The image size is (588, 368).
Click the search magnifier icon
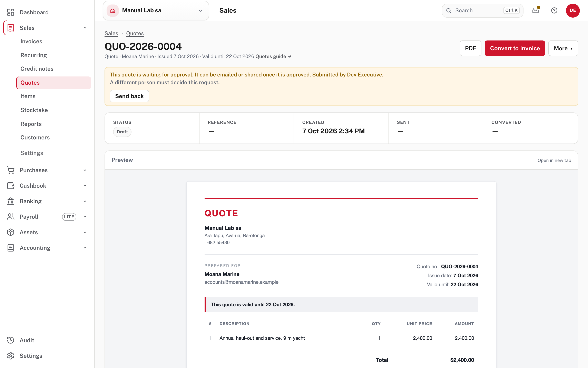[449, 10]
